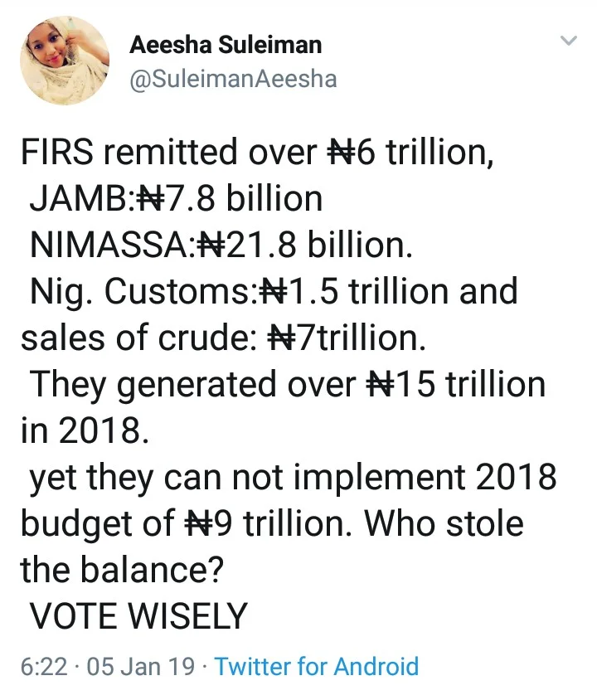Open the @SuleimanAeesha handle link
This screenshot has width=597, height=700.
233,79
